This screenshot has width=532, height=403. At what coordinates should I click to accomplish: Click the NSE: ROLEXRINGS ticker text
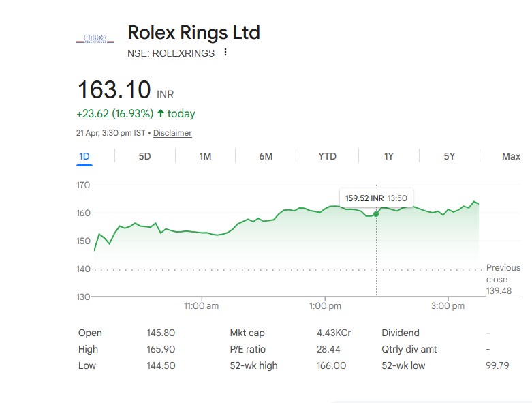pos(171,53)
